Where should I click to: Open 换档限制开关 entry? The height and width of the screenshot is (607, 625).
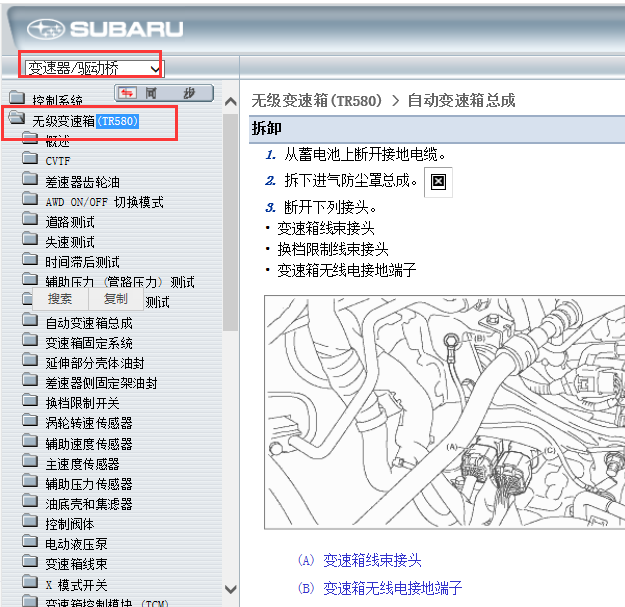[x=82, y=403]
